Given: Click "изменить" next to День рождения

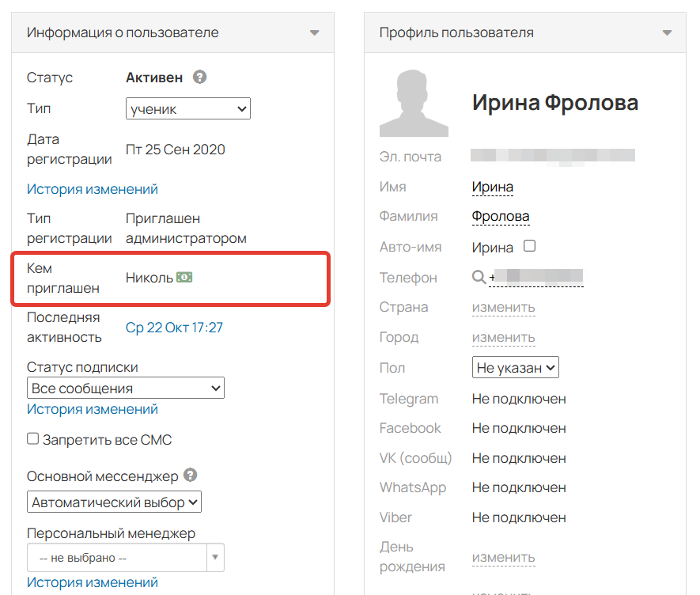Looking at the screenshot, I should pyautogui.click(x=504, y=557).
